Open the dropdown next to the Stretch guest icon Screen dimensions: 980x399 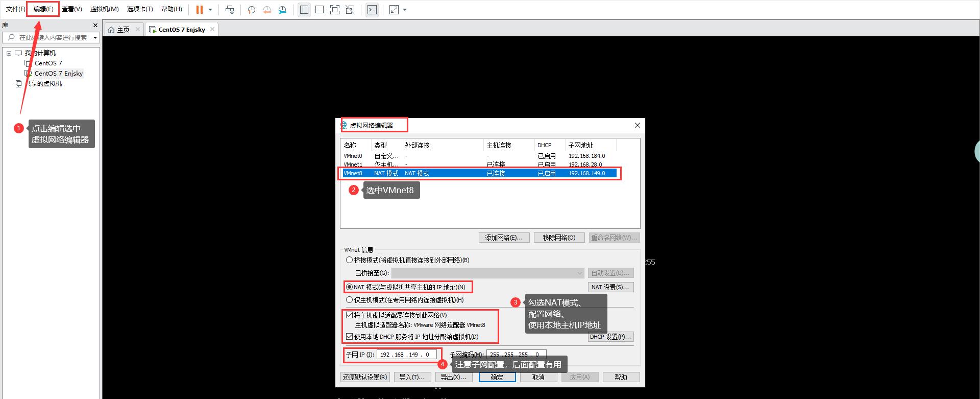(405, 10)
